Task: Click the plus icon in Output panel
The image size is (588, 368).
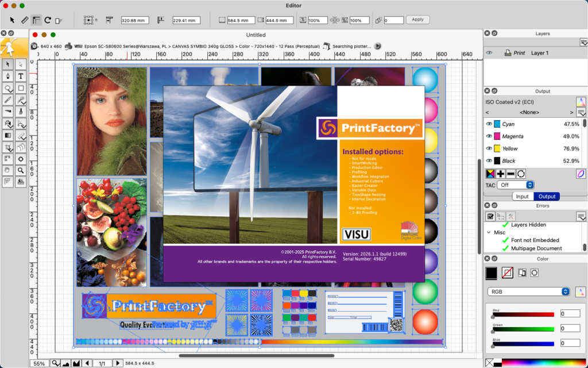Action: click(501, 174)
